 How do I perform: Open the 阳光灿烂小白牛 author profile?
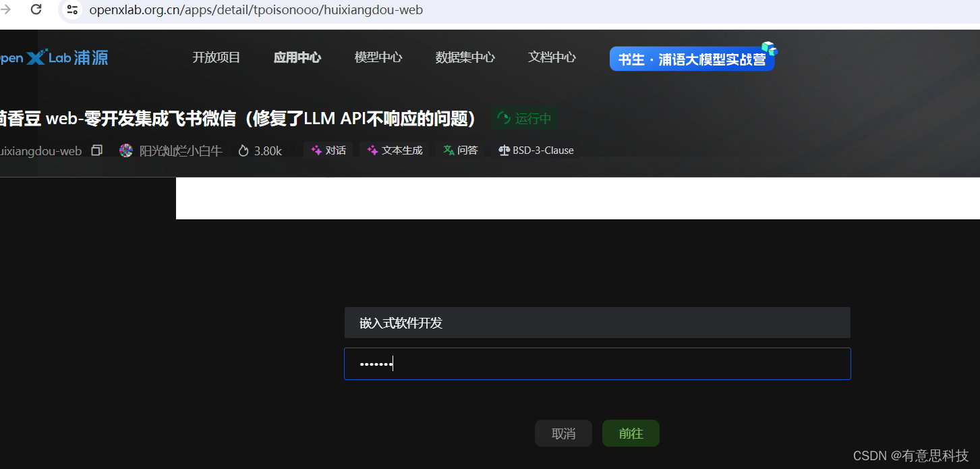click(x=181, y=150)
